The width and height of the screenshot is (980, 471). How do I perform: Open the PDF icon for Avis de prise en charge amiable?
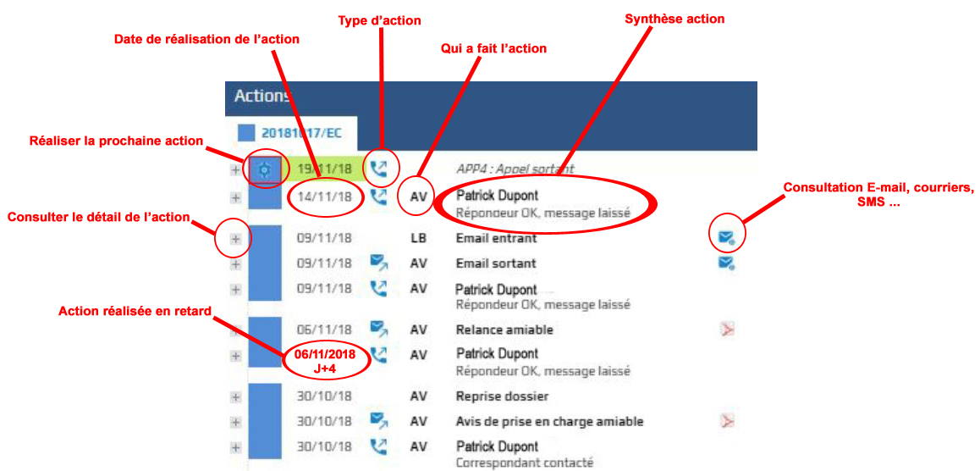click(x=726, y=421)
